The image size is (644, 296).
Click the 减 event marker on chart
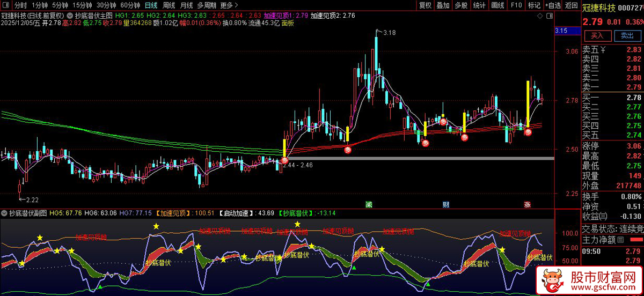(369, 204)
